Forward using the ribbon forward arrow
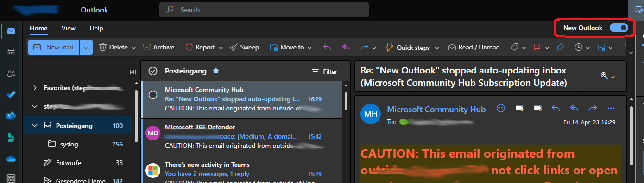 click(x=365, y=47)
